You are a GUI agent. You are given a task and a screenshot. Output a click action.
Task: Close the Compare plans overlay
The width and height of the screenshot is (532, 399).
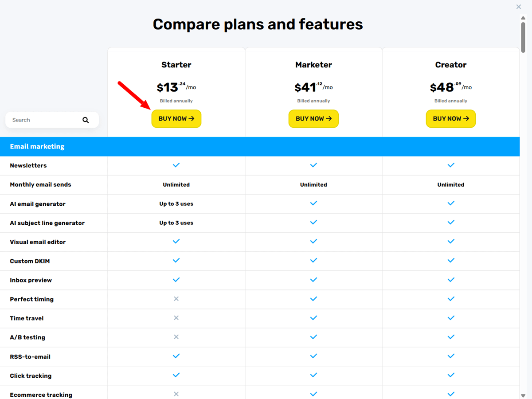point(518,7)
